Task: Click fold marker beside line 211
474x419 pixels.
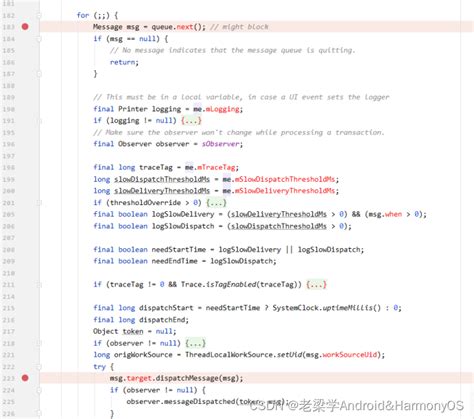Action: [x=39, y=285]
